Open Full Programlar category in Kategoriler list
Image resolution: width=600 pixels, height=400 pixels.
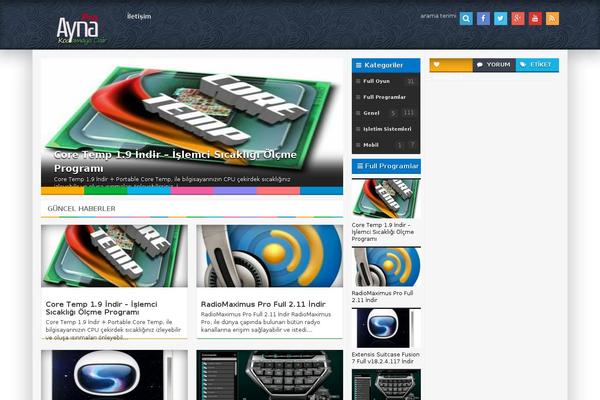(x=386, y=97)
